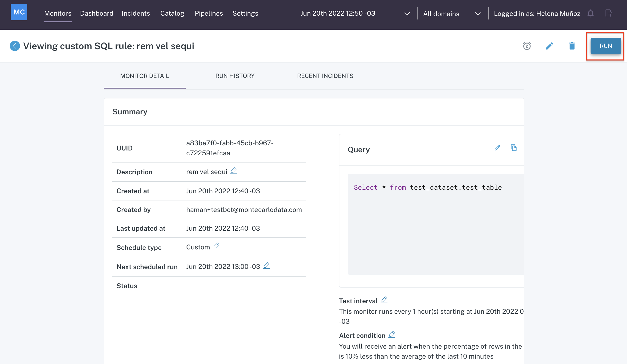Open the date time dropdown
The image size is (627, 364).
(355, 13)
